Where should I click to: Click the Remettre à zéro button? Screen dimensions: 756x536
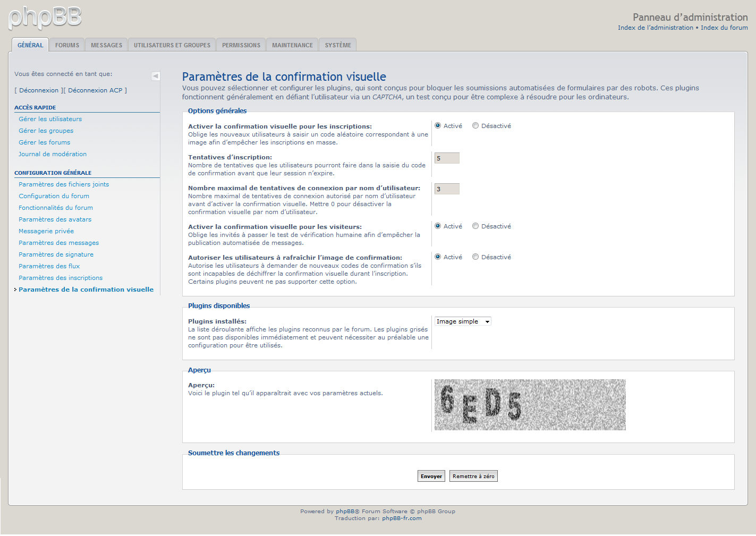(x=473, y=477)
